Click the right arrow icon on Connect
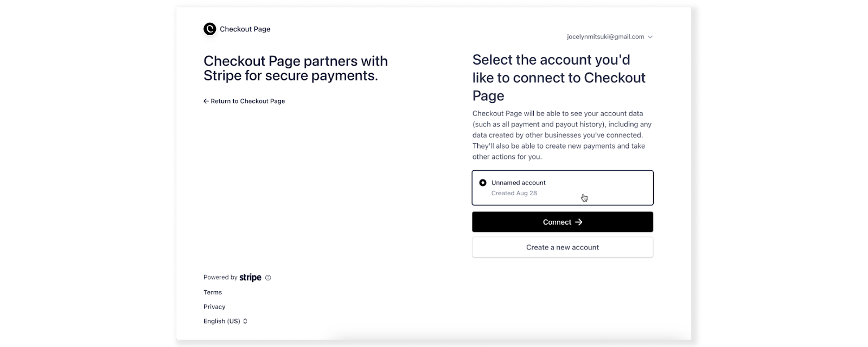868x347 pixels. (579, 222)
